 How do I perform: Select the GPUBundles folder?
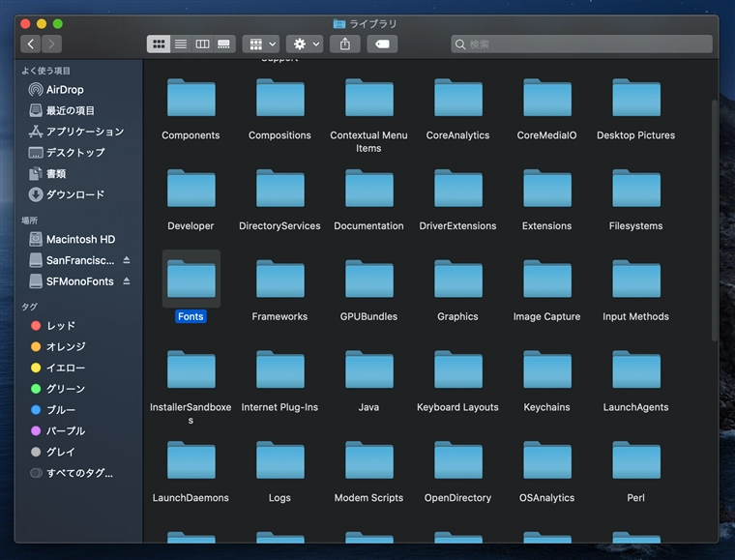tap(369, 280)
